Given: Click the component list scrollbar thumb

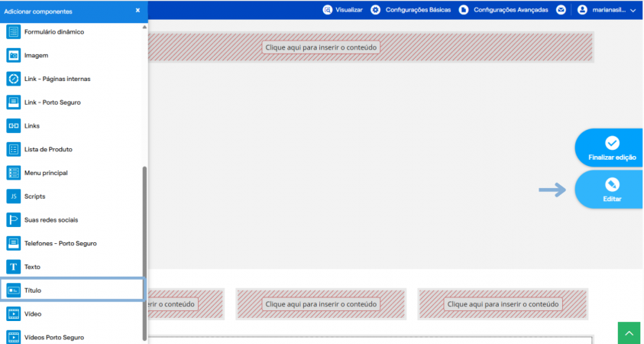Looking at the screenshot, I should click(x=144, y=253).
